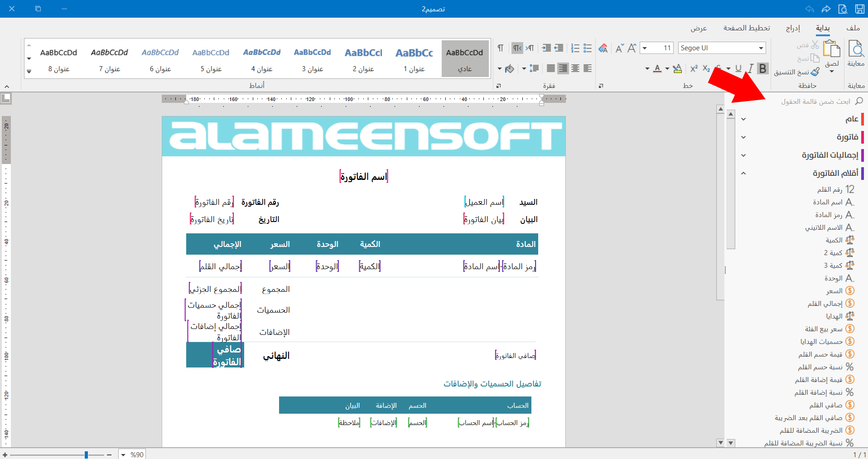Click the fields list search box

pyautogui.click(x=815, y=101)
